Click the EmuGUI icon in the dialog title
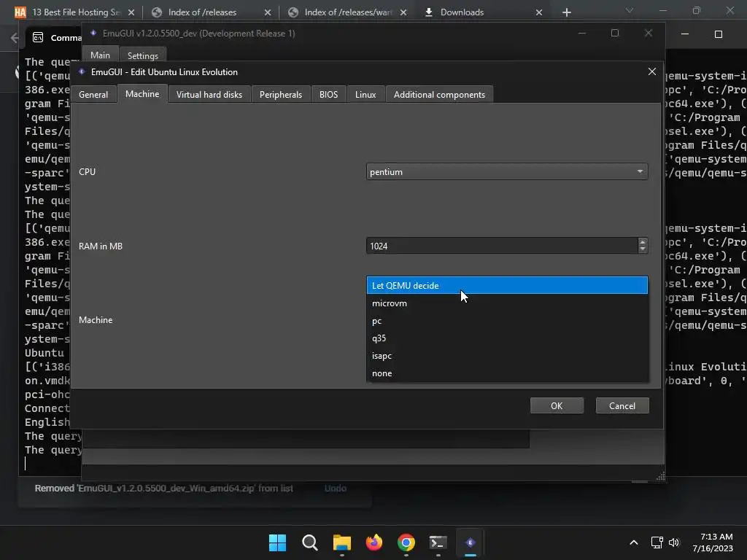 coord(82,71)
